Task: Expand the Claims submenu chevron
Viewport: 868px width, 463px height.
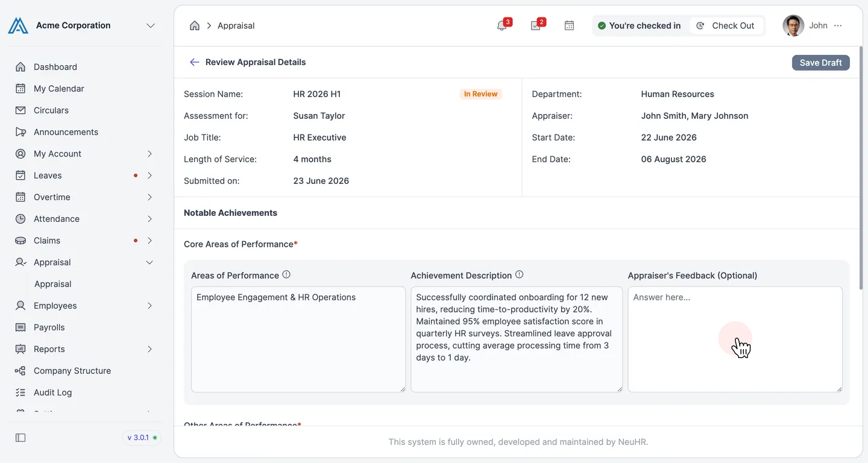Action: coord(149,241)
